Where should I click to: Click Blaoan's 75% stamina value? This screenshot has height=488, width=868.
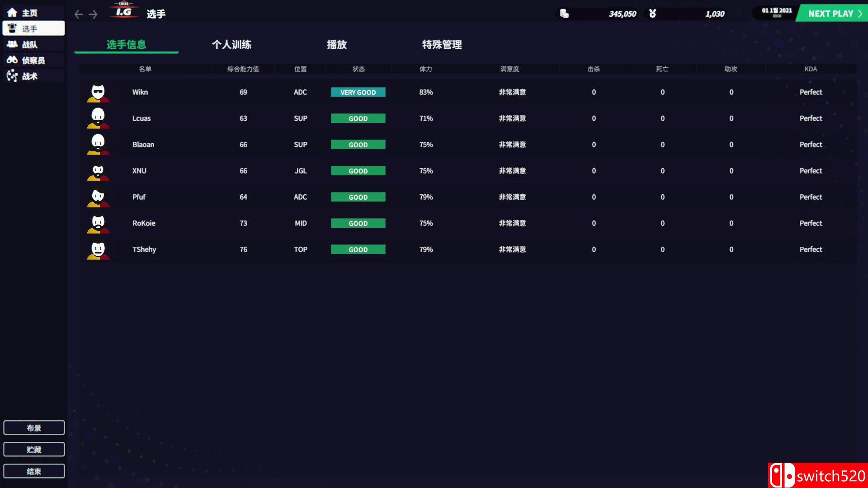click(x=425, y=144)
